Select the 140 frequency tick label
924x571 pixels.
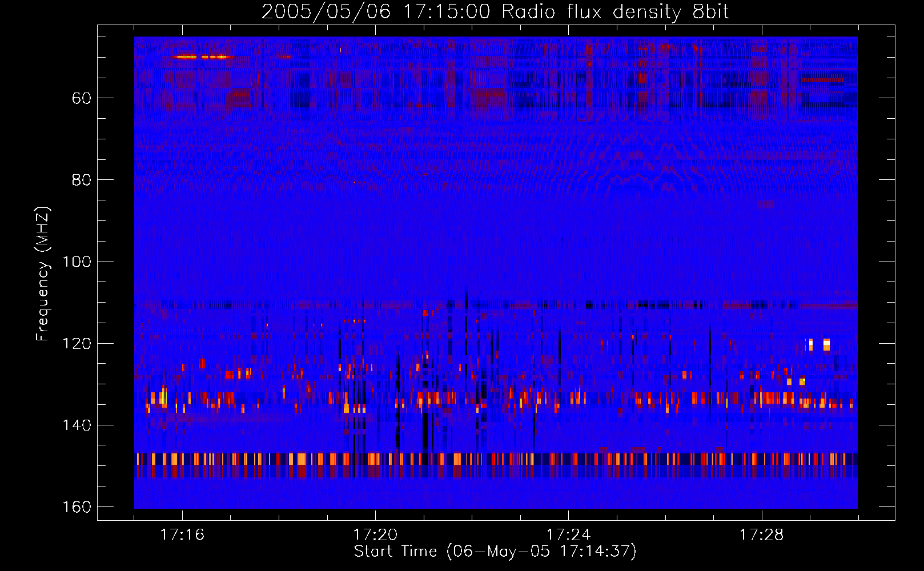(x=77, y=425)
